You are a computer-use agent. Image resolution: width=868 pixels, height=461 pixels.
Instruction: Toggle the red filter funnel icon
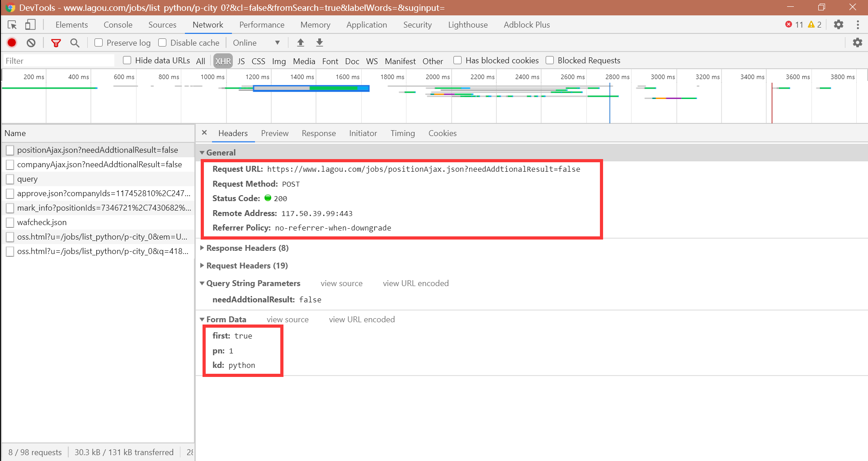tap(56, 43)
